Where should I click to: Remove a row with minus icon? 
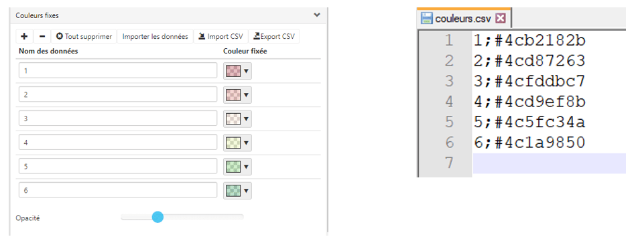coord(42,36)
